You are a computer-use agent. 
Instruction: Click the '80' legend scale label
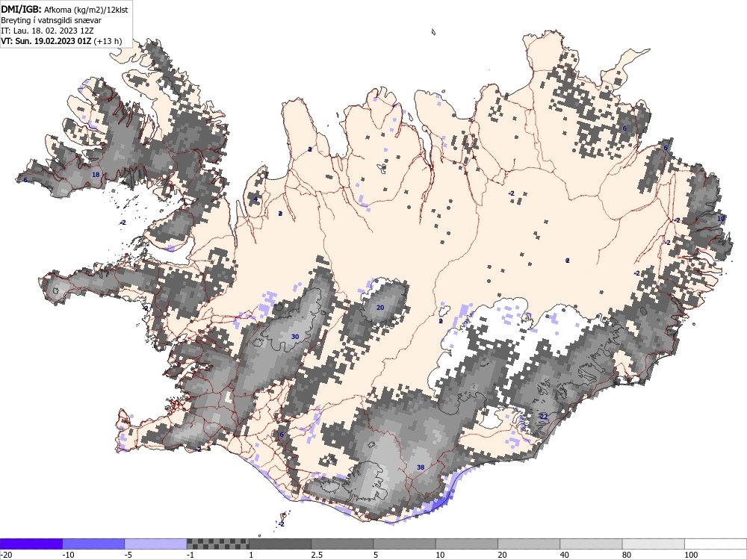point(627,555)
